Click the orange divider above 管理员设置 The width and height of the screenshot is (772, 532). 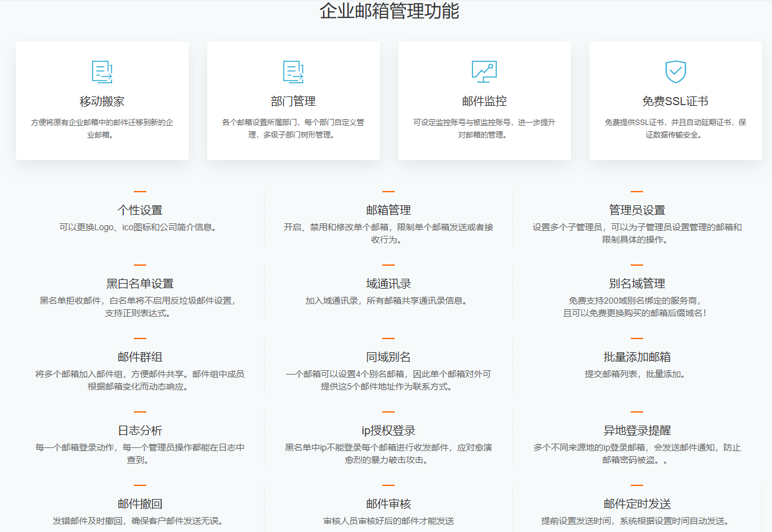click(x=636, y=192)
